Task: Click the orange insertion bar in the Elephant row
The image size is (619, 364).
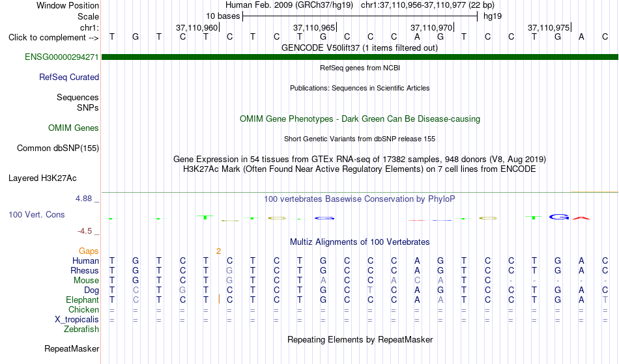Action: click(219, 300)
